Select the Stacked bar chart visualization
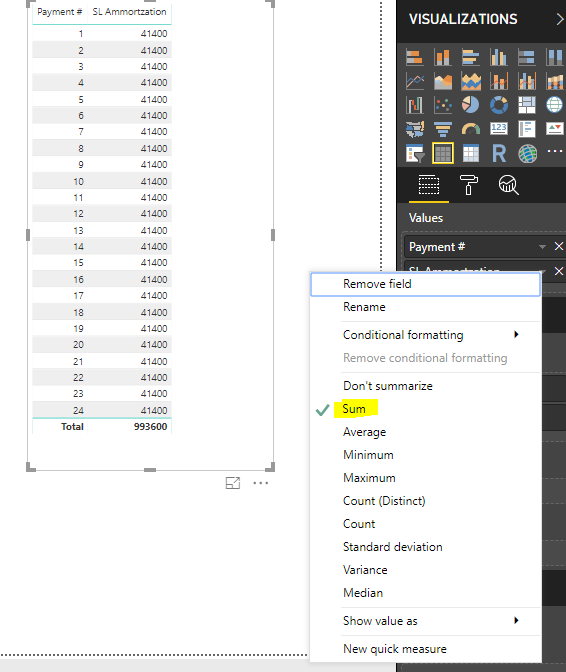The height and width of the screenshot is (672, 566). (x=414, y=57)
